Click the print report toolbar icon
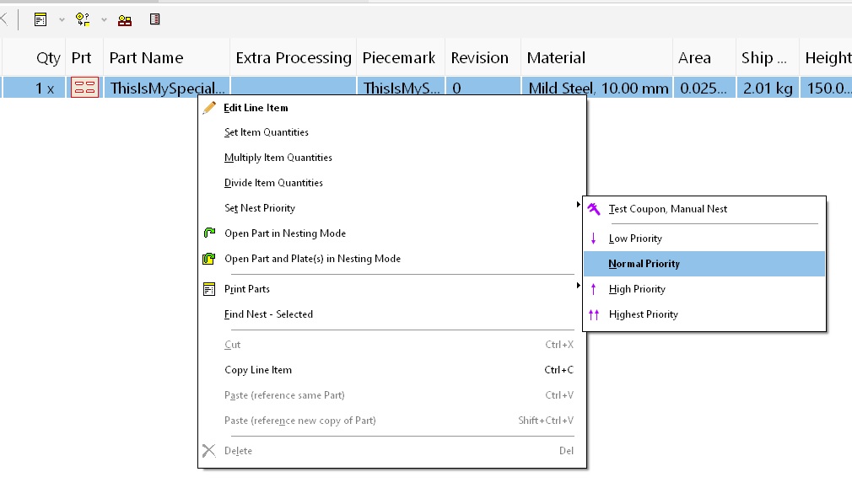 click(40, 19)
